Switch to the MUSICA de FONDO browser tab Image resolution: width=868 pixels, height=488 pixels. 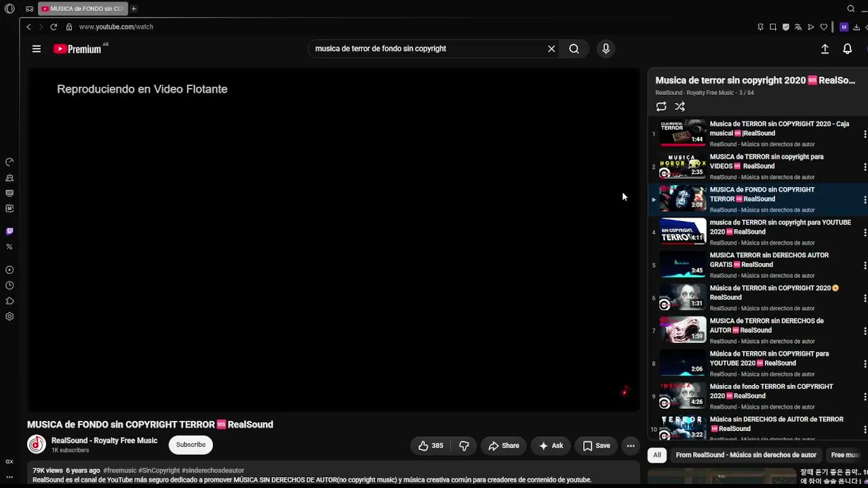(82, 9)
